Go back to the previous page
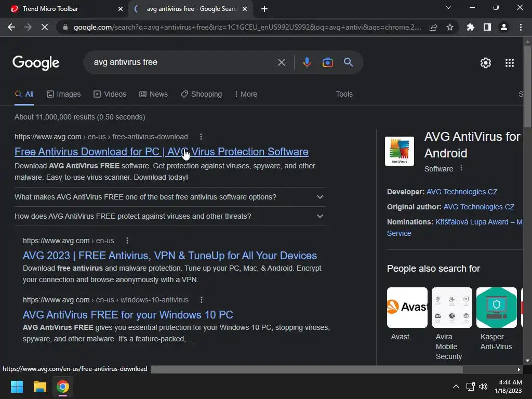The width and height of the screenshot is (532, 399). click(x=11, y=27)
